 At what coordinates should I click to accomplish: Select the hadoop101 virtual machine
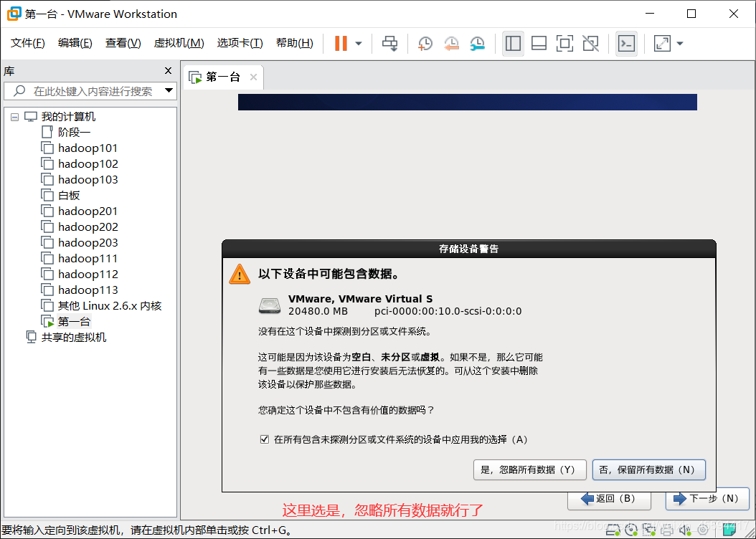(88, 148)
